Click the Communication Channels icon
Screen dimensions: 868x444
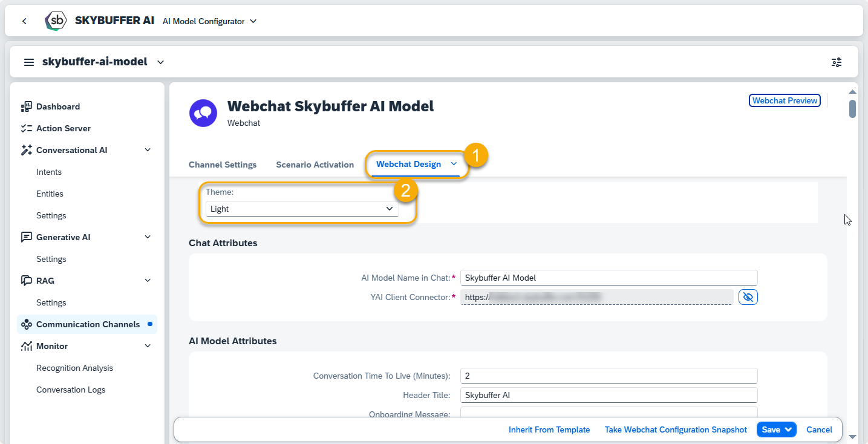click(x=26, y=324)
